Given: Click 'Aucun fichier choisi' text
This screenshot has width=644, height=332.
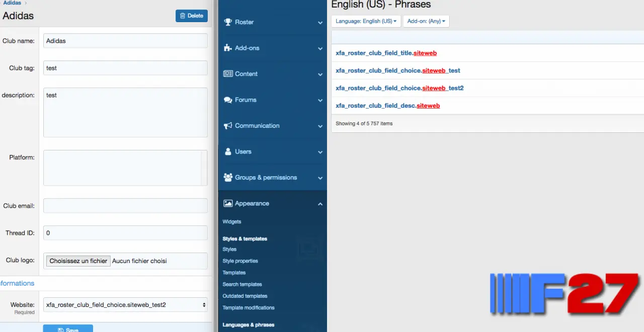Looking at the screenshot, I should coord(139,261).
